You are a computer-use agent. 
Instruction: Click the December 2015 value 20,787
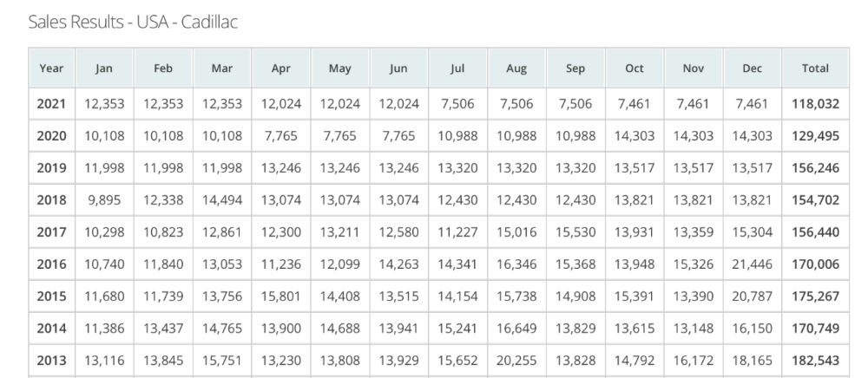[x=751, y=295]
